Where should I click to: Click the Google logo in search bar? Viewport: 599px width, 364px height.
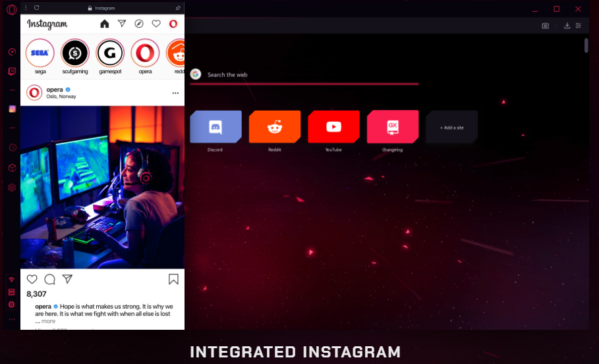pyautogui.click(x=196, y=74)
